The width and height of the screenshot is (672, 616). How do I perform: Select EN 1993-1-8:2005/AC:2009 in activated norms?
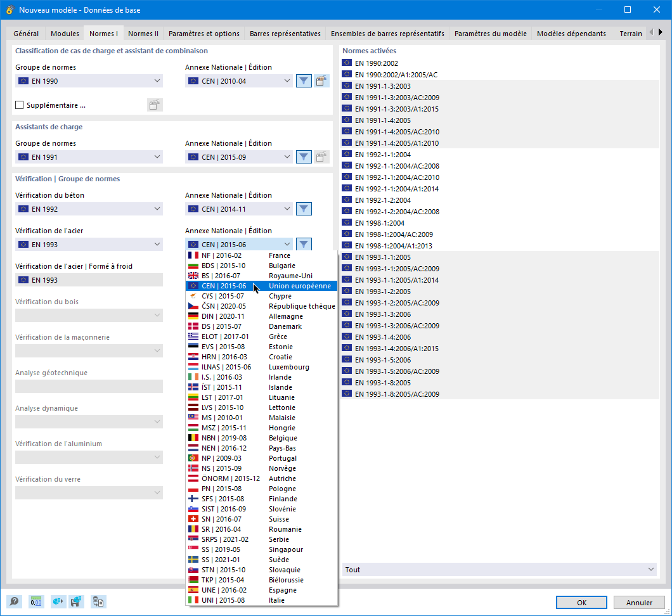(x=500, y=394)
